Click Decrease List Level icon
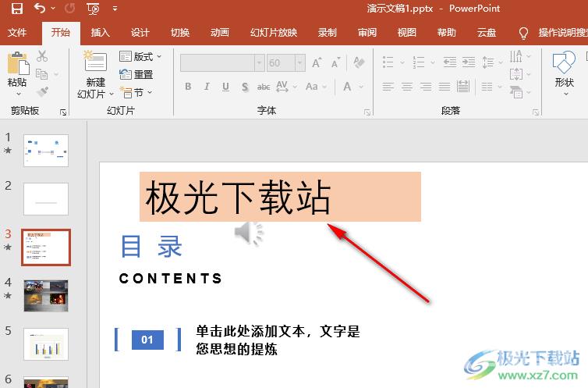The image size is (588, 388). point(450,62)
